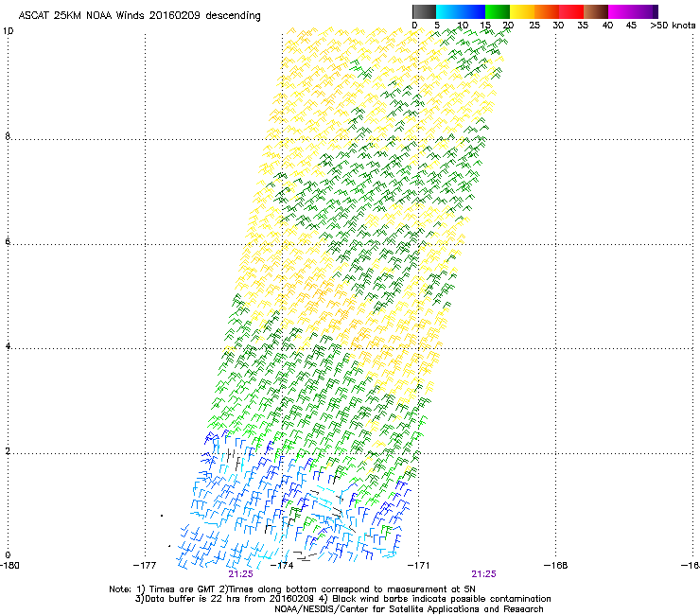Pick the brown 35-40 knots legend swatch
This screenshot has width=700, height=615.
(x=596, y=11)
